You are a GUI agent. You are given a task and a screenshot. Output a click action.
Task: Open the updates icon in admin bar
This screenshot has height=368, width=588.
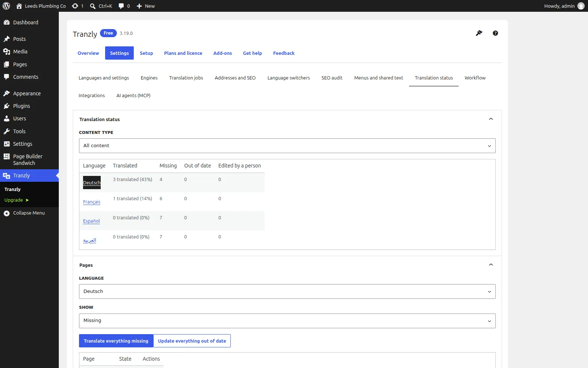[75, 6]
